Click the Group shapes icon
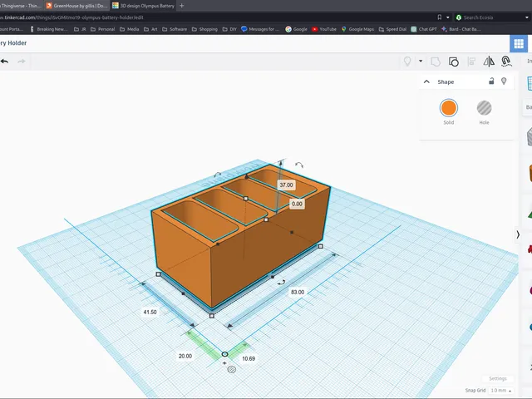 coord(436,62)
